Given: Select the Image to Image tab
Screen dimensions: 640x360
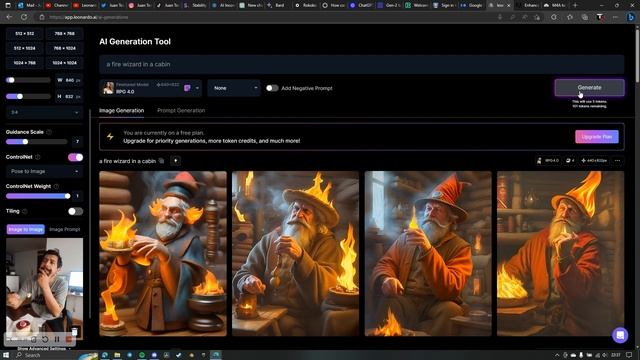Looking at the screenshot, I should pyautogui.click(x=25, y=229).
